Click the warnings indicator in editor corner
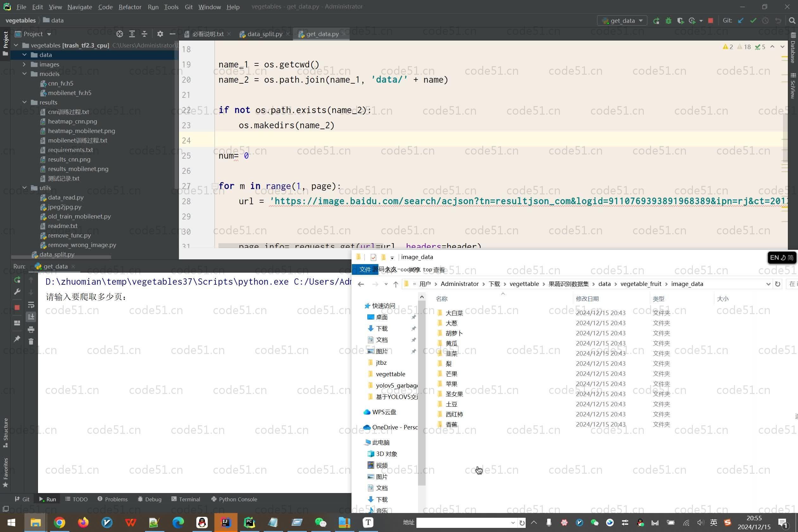798x532 pixels. [727, 47]
